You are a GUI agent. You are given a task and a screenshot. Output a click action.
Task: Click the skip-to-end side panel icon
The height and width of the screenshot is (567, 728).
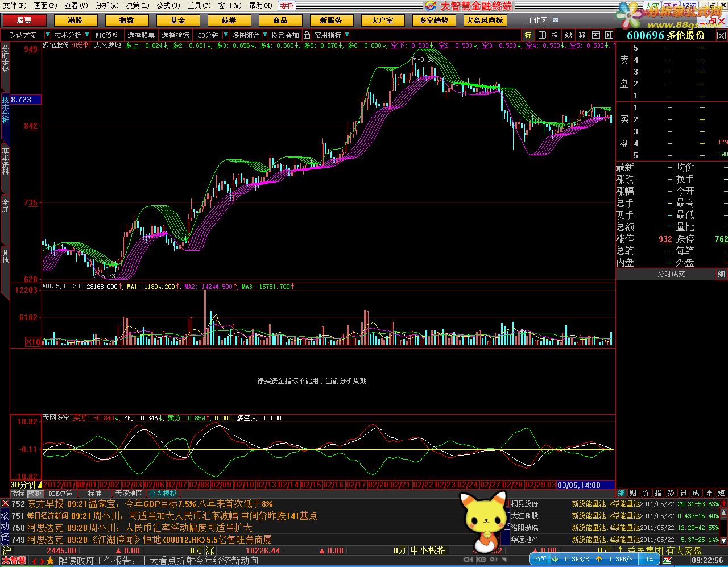pos(609,35)
